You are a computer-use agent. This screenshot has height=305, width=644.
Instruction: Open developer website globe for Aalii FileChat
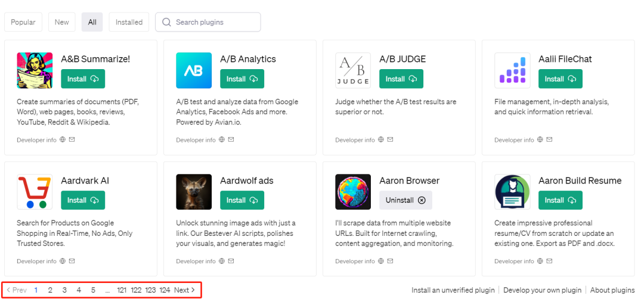tap(540, 139)
